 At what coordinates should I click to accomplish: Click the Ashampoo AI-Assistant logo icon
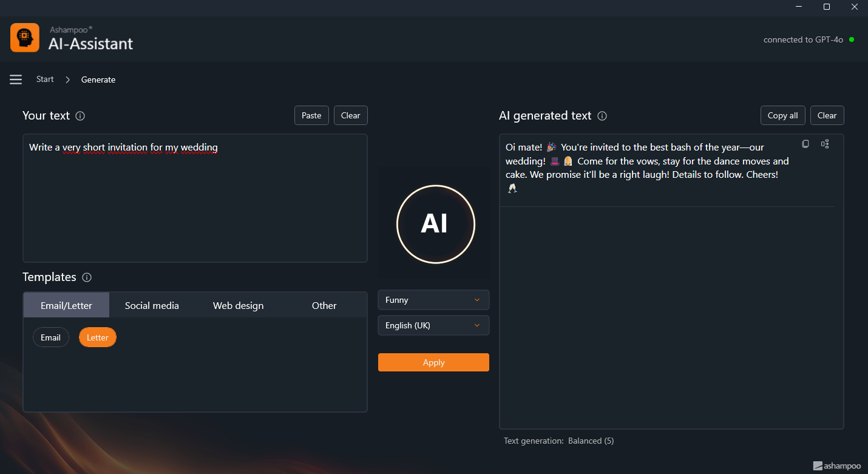coord(25,38)
